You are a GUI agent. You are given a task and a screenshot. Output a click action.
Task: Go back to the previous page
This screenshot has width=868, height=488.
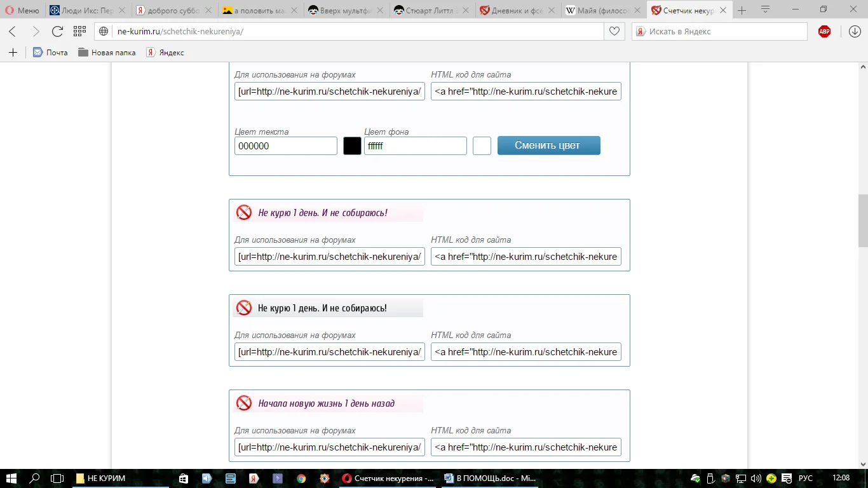point(13,32)
